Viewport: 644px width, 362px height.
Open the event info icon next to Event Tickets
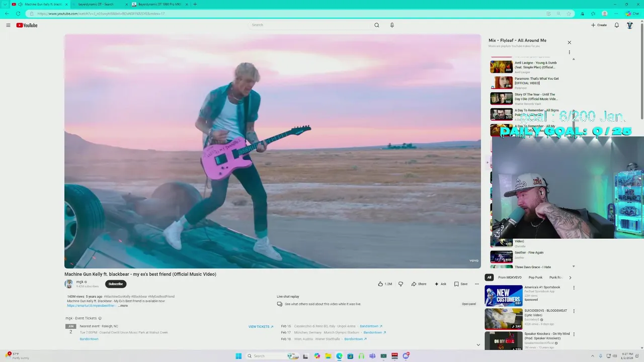100,318
